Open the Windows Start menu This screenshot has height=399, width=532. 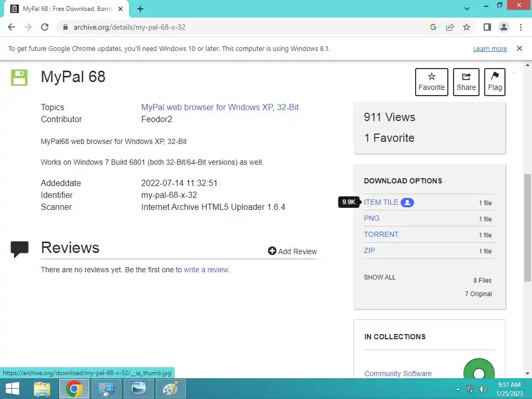(12, 389)
